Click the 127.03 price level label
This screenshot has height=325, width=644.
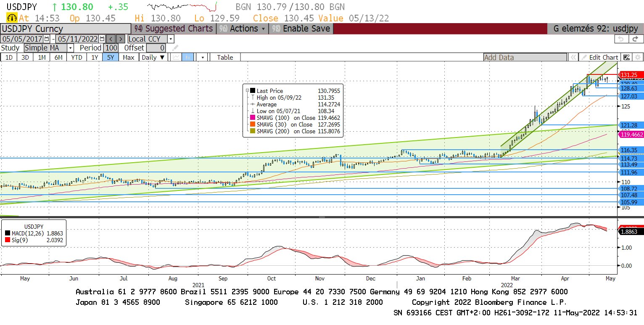coord(631,96)
